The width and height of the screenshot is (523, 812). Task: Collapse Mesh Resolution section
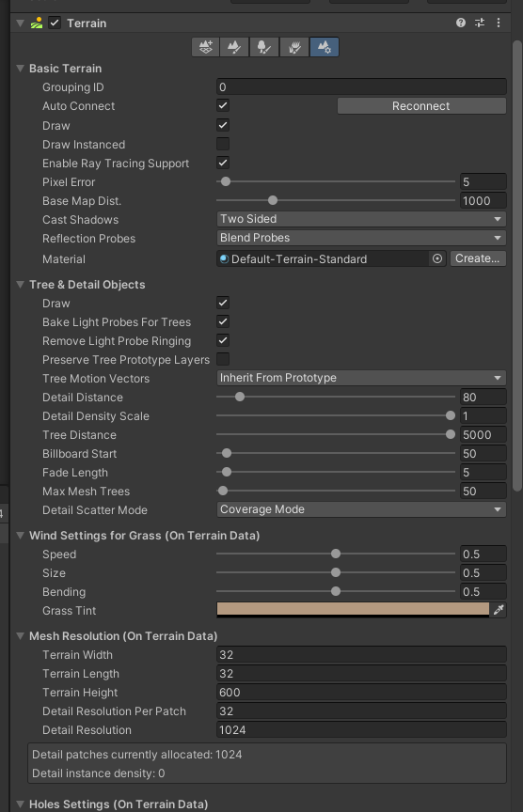20,636
